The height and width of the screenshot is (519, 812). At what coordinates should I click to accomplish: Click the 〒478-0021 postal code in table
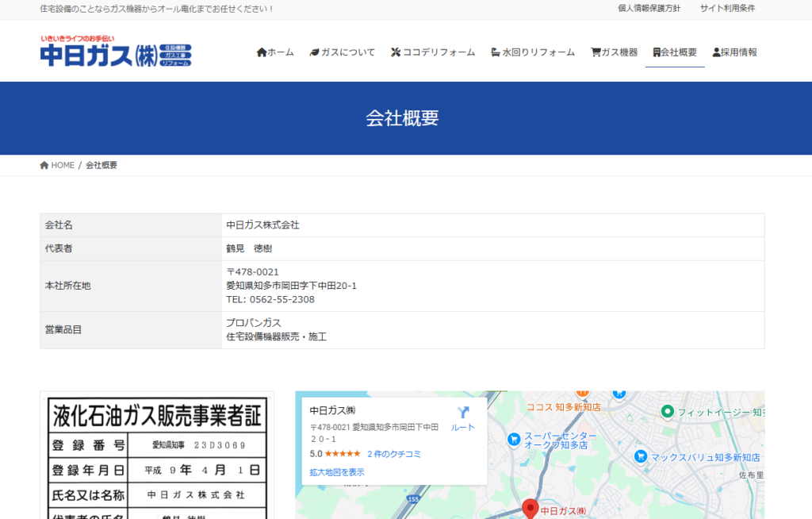pyautogui.click(x=253, y=272)
